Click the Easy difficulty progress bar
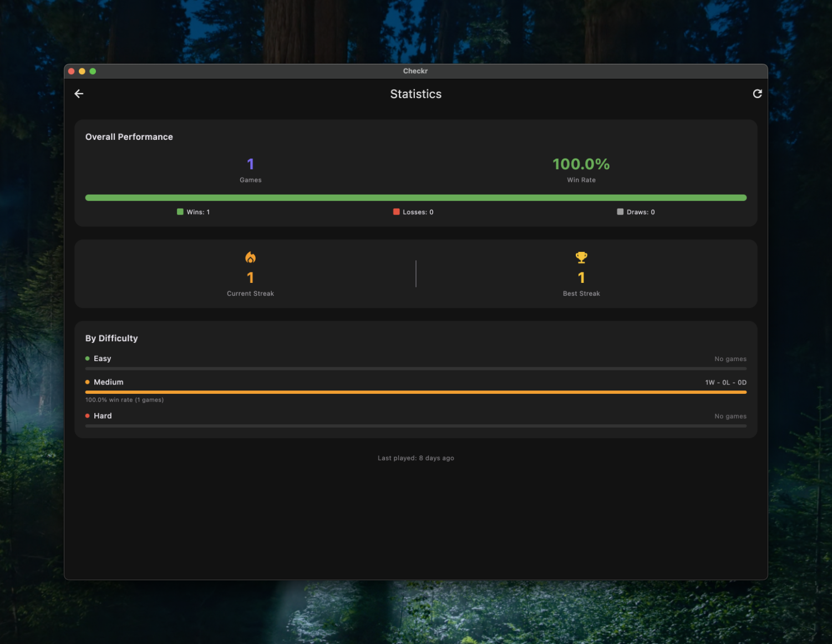Image resolution: width=832 pixels, height=644 pixels. coord(416,368)
